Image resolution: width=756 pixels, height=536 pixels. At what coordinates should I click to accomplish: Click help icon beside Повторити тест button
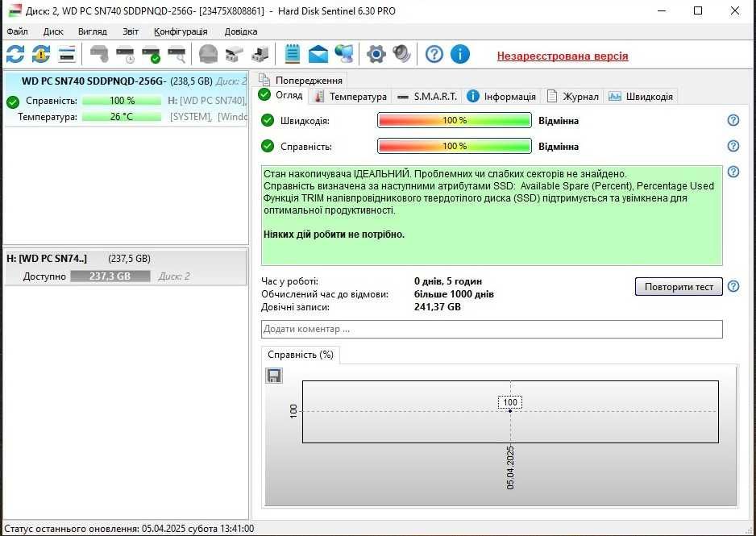tap(733, 286)
